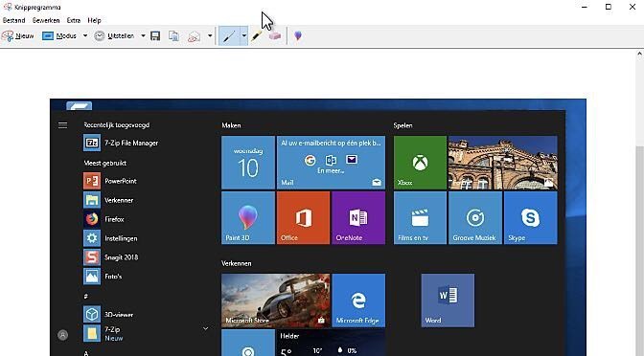Open 3D-viewer app entry
This screenshot has width=644, height=356.
point(108,315)
